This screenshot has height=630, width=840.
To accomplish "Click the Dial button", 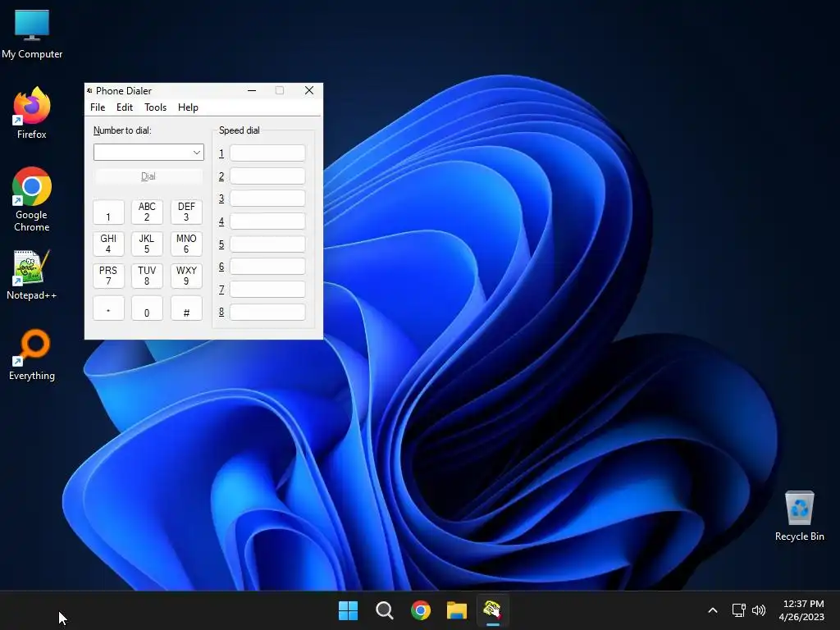I will 148,176.
